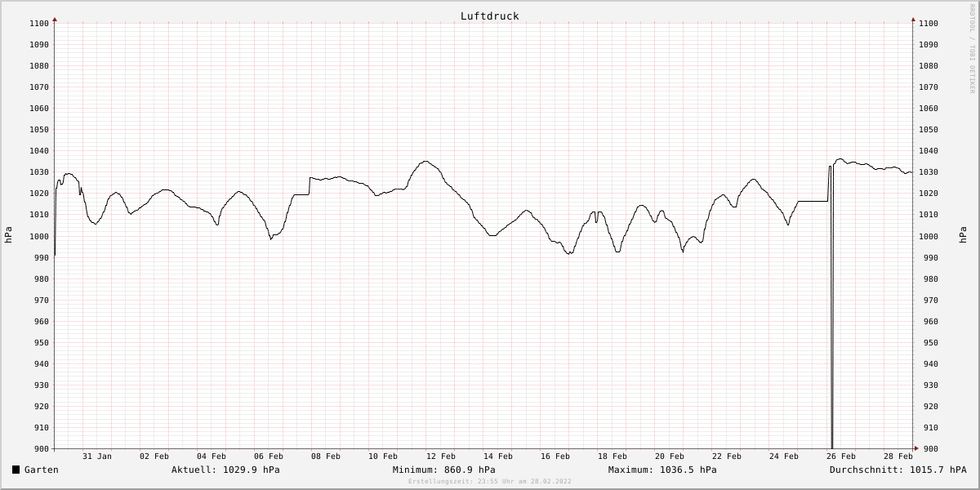Click the 18 Feb date label
The height and width of the screenshot is (490, 980).
(612, 456)
